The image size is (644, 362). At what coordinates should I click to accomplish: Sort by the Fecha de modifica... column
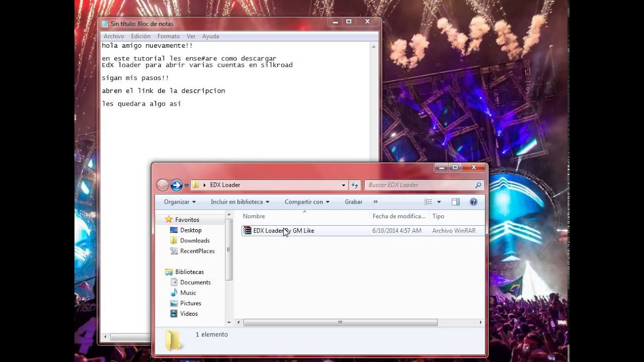(x=399, y=216)
